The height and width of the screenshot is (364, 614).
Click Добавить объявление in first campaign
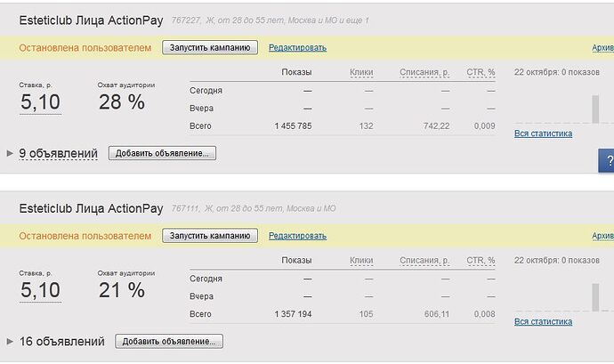162,153
